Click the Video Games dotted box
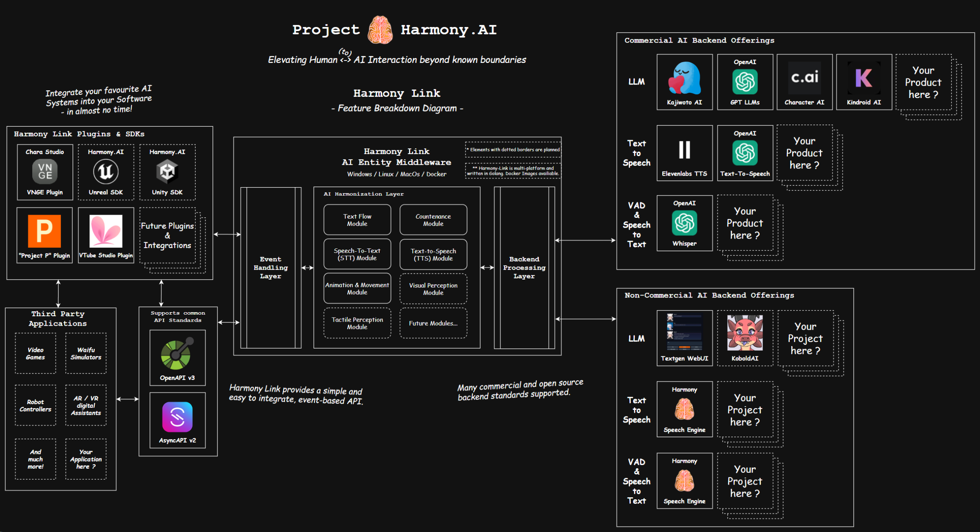Image resolution: width=980 pixels, height=532 pixels. pyautogui.click(x=36, y=353)
